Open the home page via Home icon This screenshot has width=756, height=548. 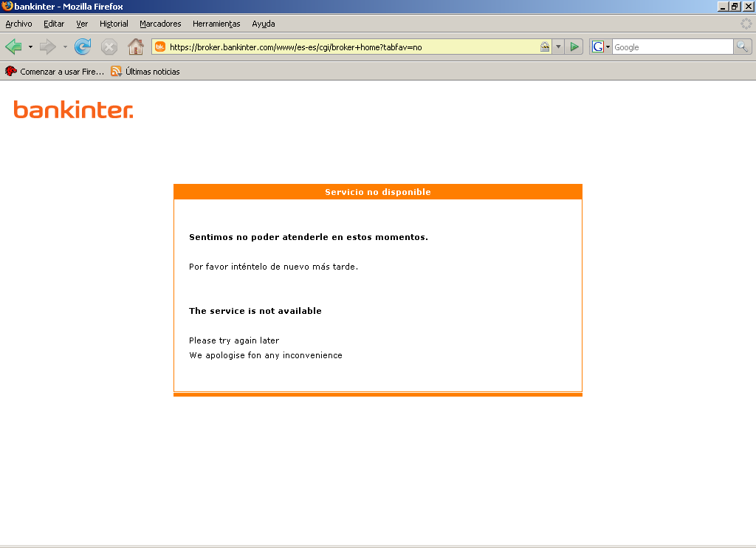135,47
